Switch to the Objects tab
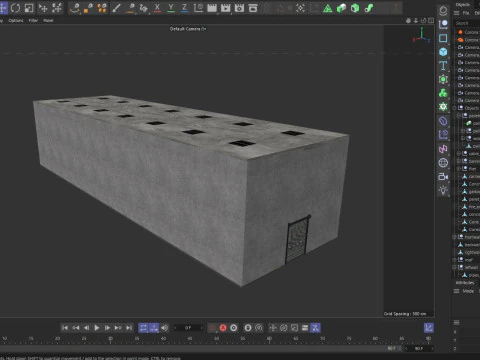 [x=462, y=4]
